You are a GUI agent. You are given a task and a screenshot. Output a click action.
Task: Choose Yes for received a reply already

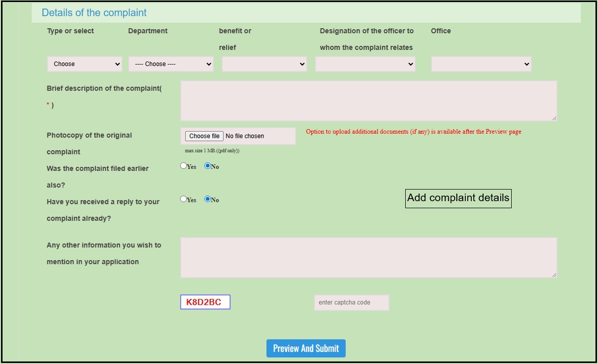point(184,199)
